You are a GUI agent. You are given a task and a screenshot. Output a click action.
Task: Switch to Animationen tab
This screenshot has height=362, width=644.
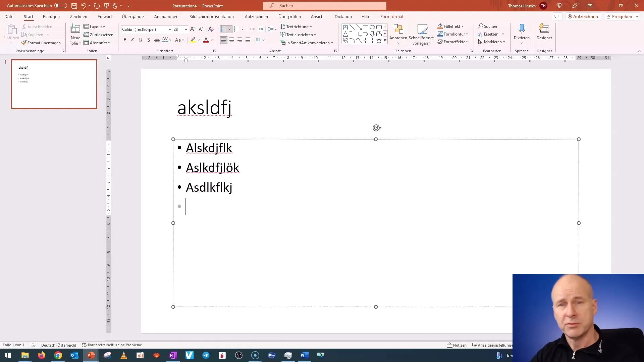click(x=166, y=16)
